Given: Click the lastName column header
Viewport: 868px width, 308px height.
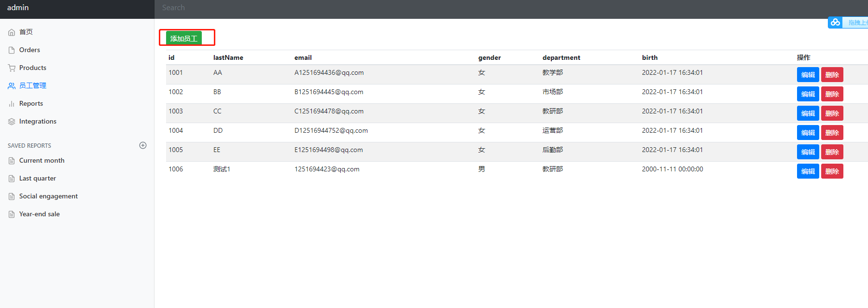Looking at the screenshot, I should 228,57.
